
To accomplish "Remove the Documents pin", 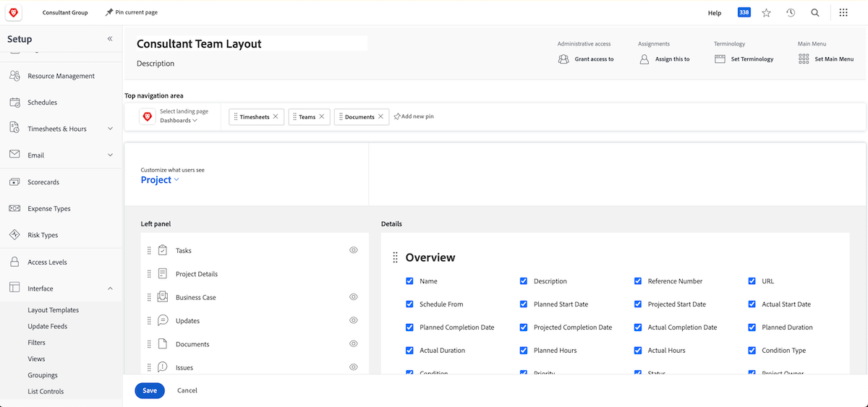I will (380, 116).
